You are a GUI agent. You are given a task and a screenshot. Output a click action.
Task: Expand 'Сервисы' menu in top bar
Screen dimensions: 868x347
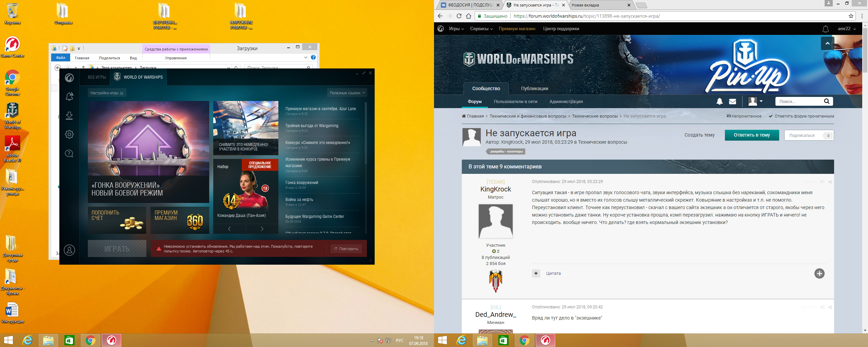coord(481,29)
